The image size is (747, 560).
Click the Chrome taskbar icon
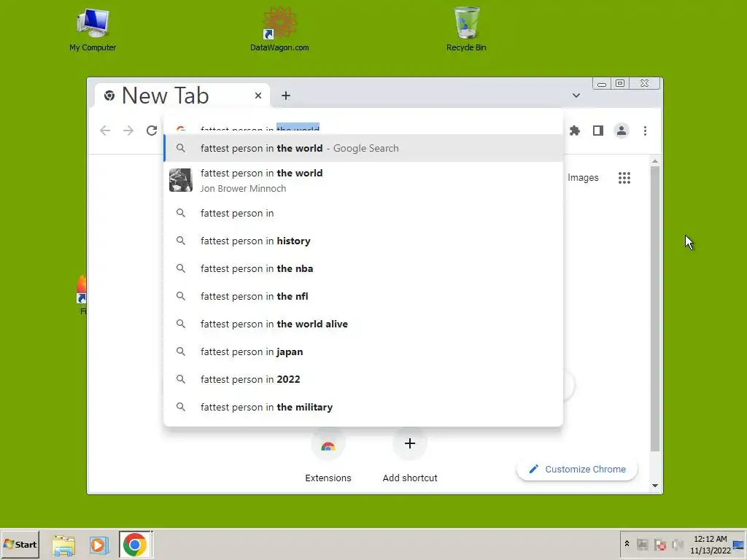pos(135,544)
